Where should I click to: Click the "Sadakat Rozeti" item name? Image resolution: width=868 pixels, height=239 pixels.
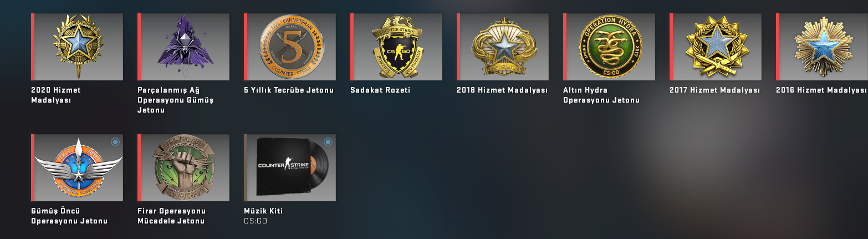[x=380, y=90]
